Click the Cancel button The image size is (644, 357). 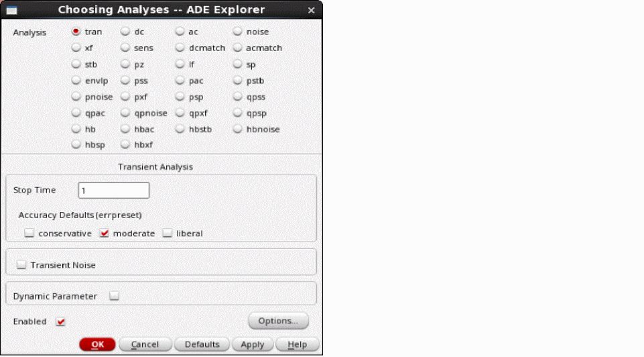point(145,344)
